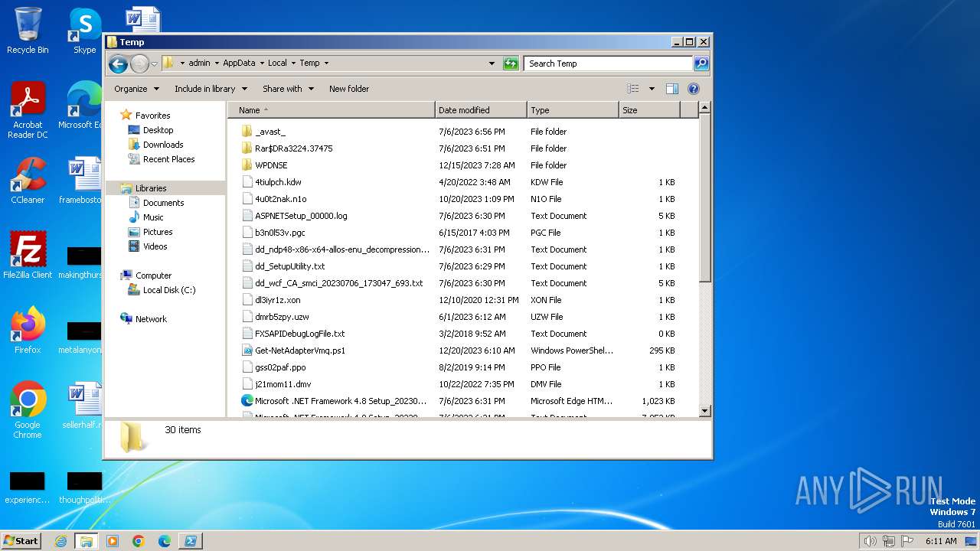Click the Action Center flag icon

[906, 541]
